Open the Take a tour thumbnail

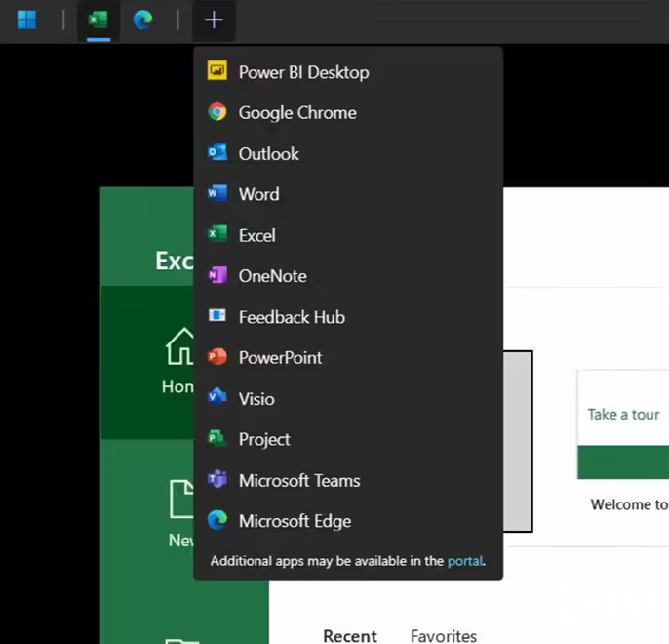622,424
